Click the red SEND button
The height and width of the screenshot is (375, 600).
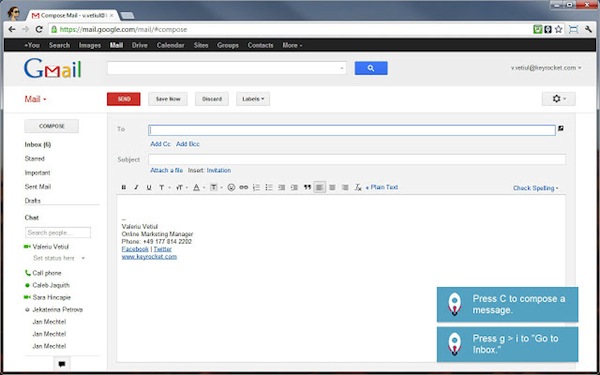(x=124, y=99)
